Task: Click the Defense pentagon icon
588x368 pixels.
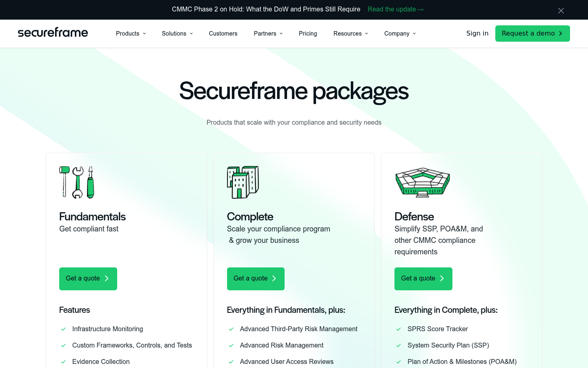Action: click(x=423, y=182)
